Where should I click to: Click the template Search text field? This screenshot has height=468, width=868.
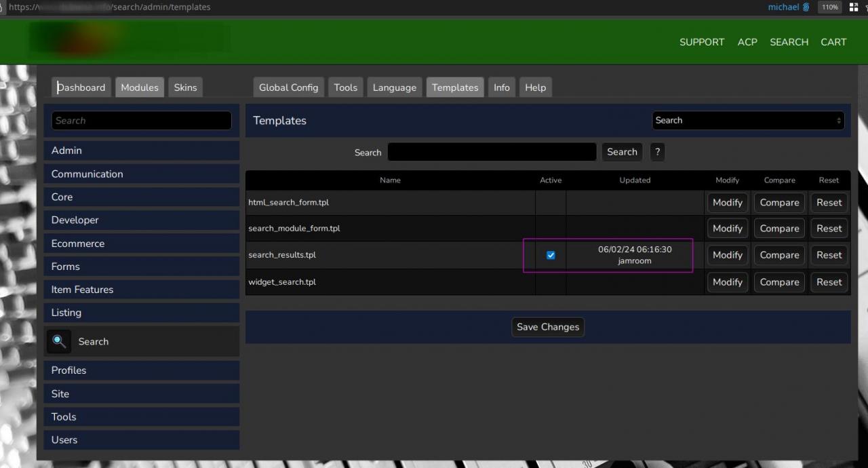pyautogui.click(x=492, y=152)
